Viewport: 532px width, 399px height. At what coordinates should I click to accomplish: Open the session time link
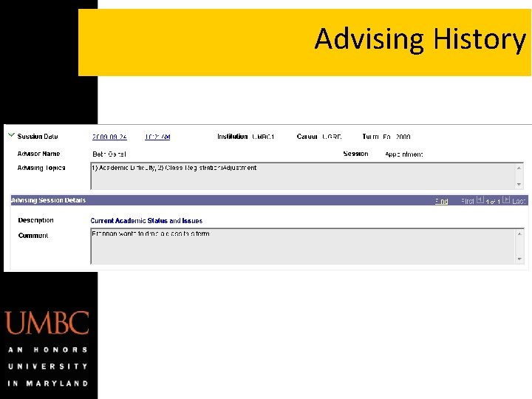tap(157, 137)
